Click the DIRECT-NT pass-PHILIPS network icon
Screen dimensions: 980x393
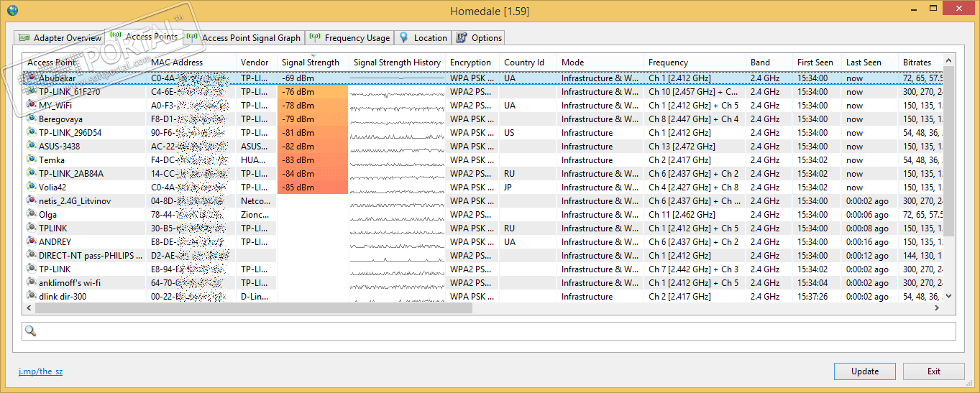(x=32, y=255)
